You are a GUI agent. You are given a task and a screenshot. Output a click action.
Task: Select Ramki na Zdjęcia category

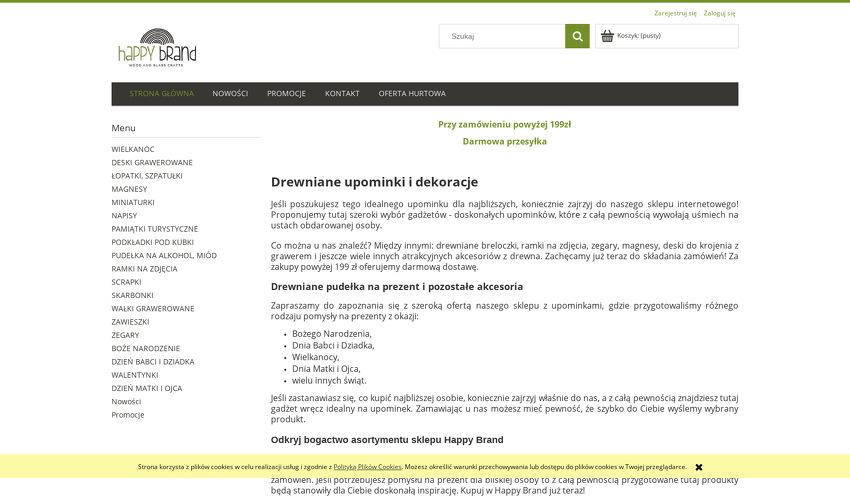(x=144, y=269)
